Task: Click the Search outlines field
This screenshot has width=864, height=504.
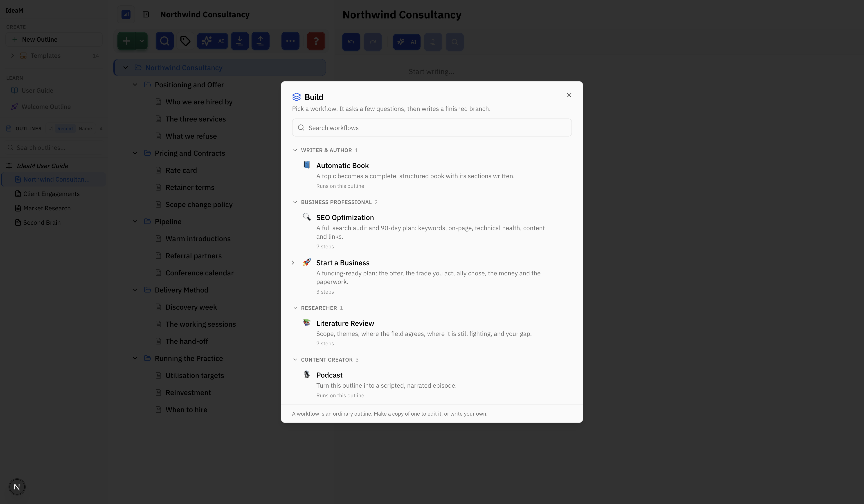Action: point(54,147)
